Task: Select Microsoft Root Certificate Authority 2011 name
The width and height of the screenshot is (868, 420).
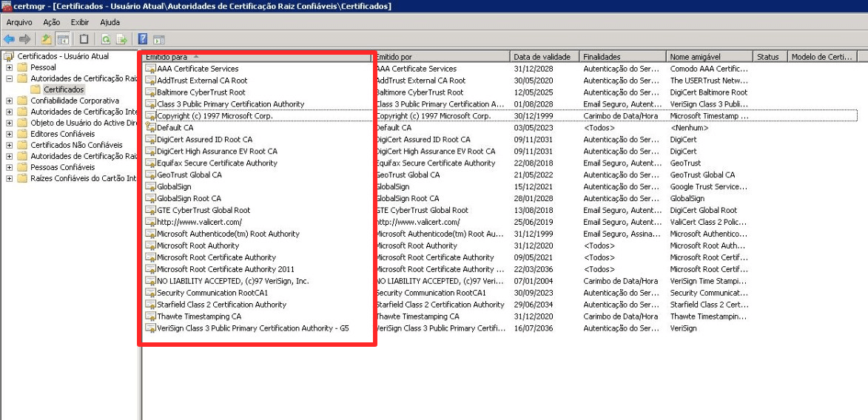Action: [x=226, y=269]
